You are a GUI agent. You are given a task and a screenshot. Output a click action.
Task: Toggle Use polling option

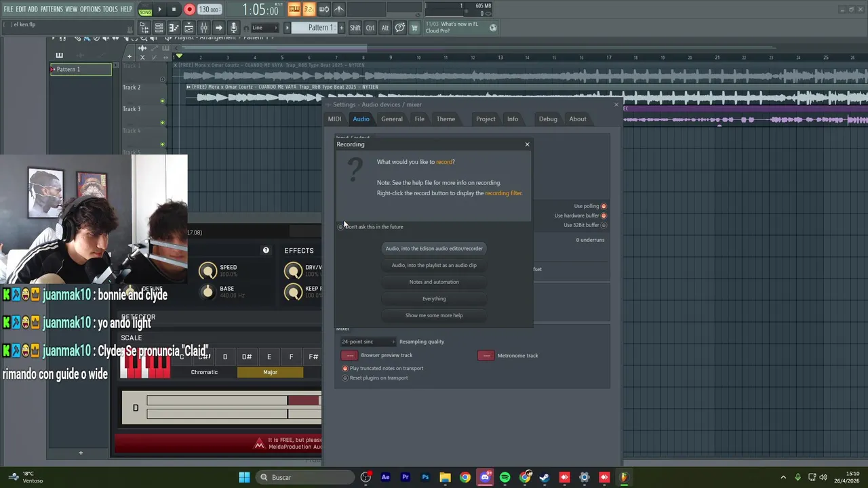tap(604, 206)
